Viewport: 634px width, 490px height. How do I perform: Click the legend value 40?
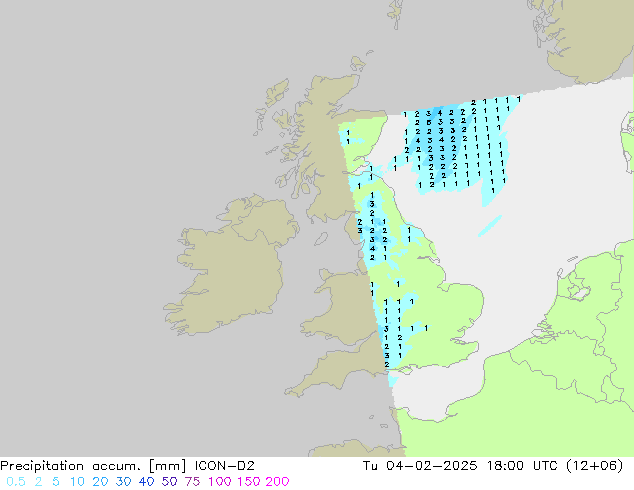146,482
